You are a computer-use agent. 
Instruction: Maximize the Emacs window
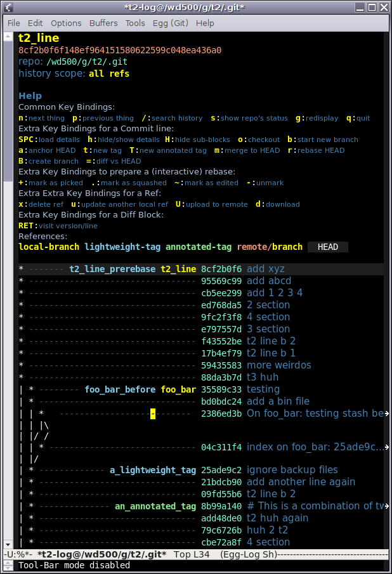click(x=372, y=7)
